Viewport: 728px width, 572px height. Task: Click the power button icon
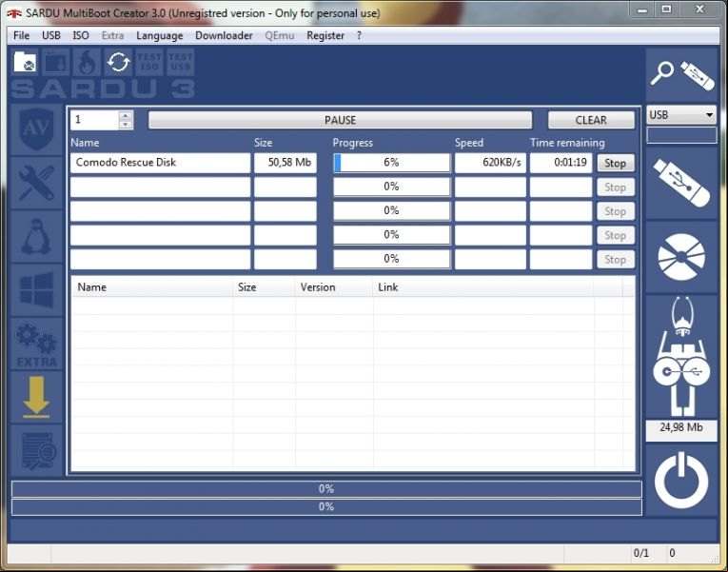point(681,480)
